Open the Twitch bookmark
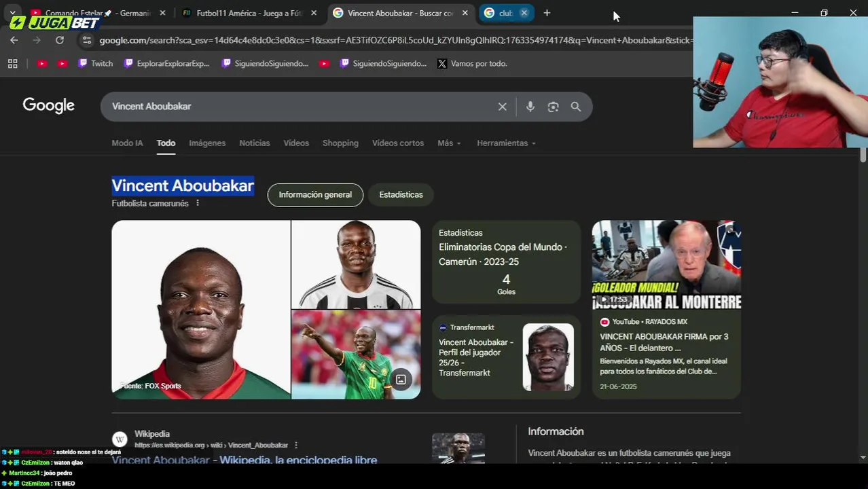This screenshot has height=489, width=868. pos(95,63)
